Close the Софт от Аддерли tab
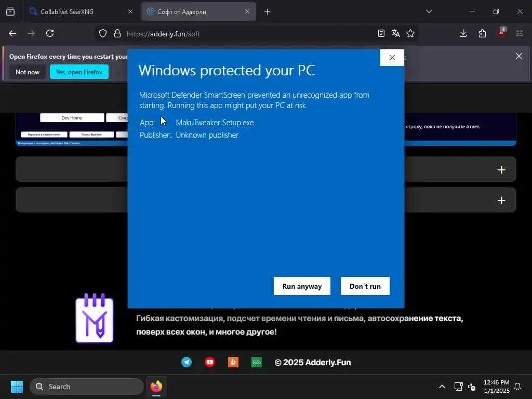This screenshot has height=399, width=532. (247, 11)
